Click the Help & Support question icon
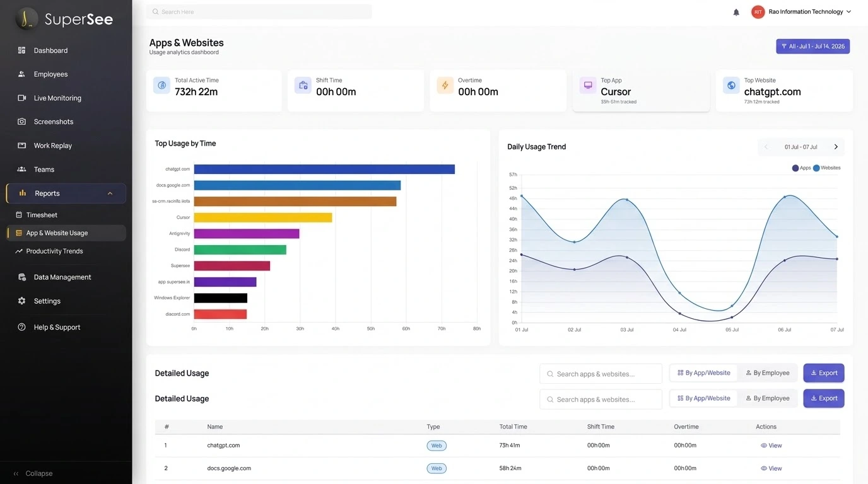The width and height of the screenshot is (868, 484). [21, 327]
